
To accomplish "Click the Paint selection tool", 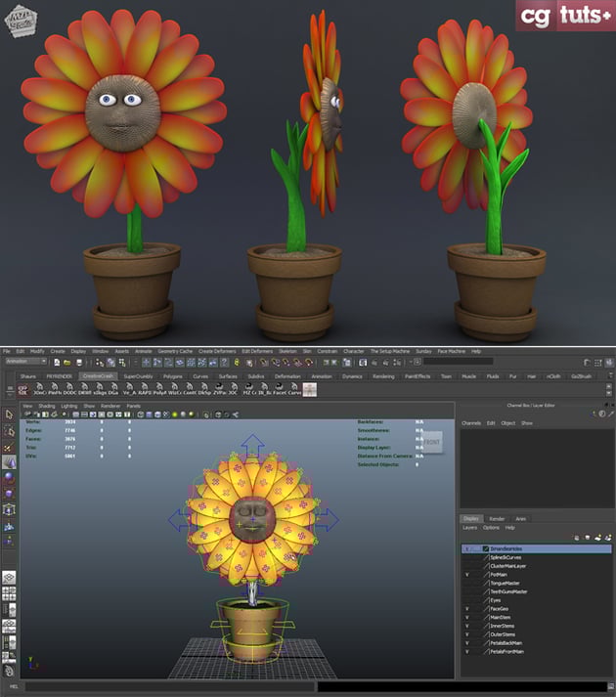I will click(9, 446).
